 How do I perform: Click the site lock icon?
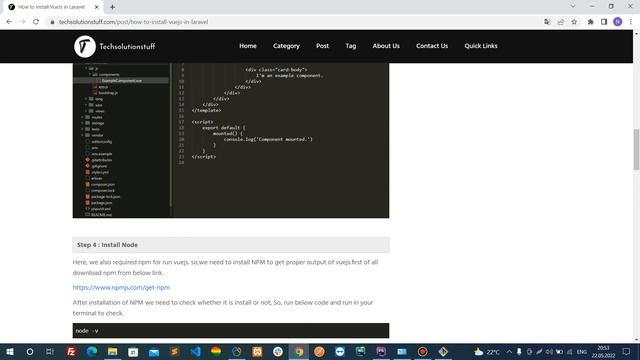click(x=52, y=22)
